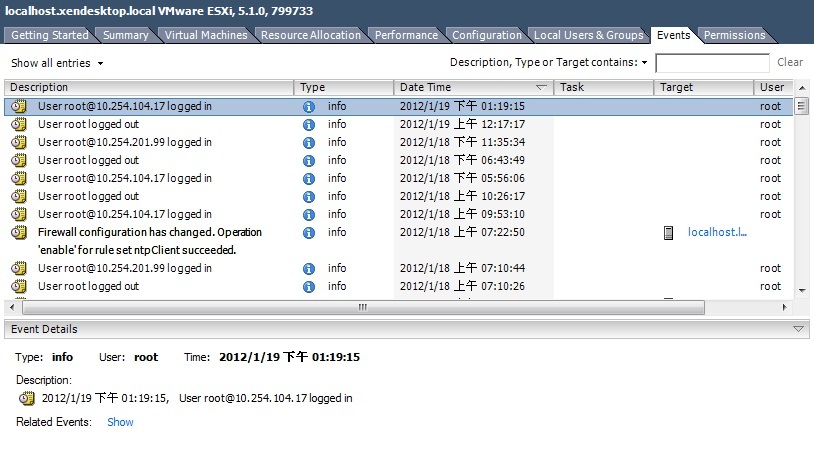Open Local Users & Groups tab
This screenshot has width=814, height=473.
(x=589, y=35)
